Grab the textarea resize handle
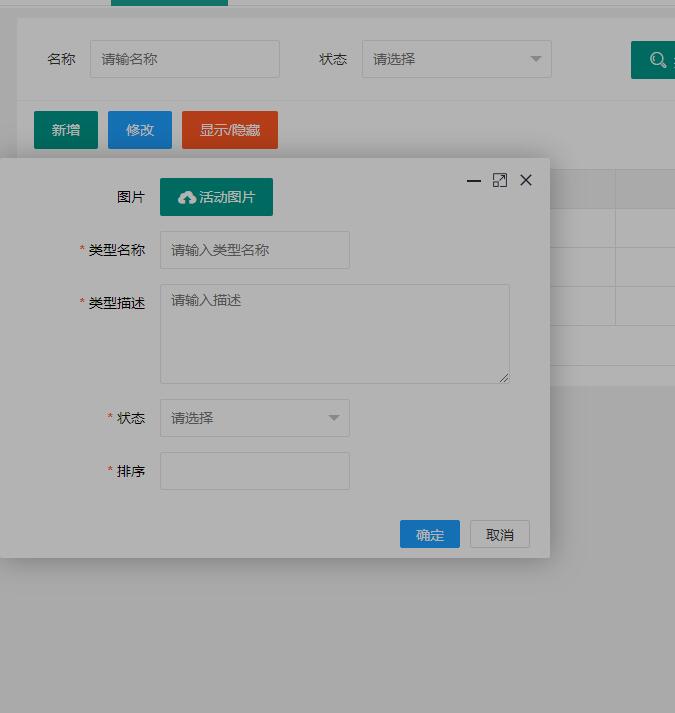Image resolution: width=675 pixels, height=713 pixels. click(x=504, y=378)
